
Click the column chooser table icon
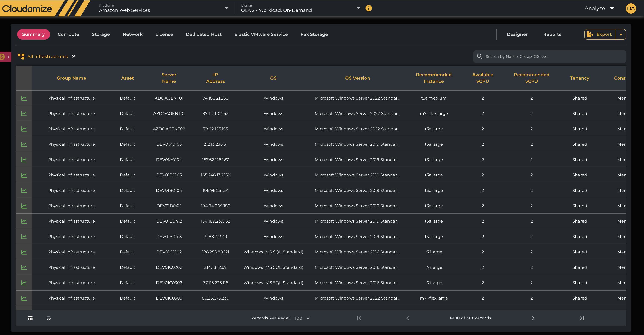pos(30,318)
